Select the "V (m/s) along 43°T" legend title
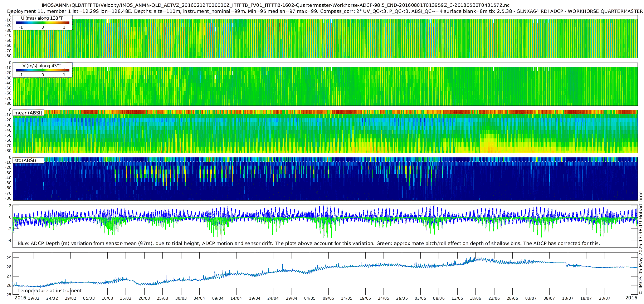Viewport: 644px width, 304px height. (x=42, y=66)
